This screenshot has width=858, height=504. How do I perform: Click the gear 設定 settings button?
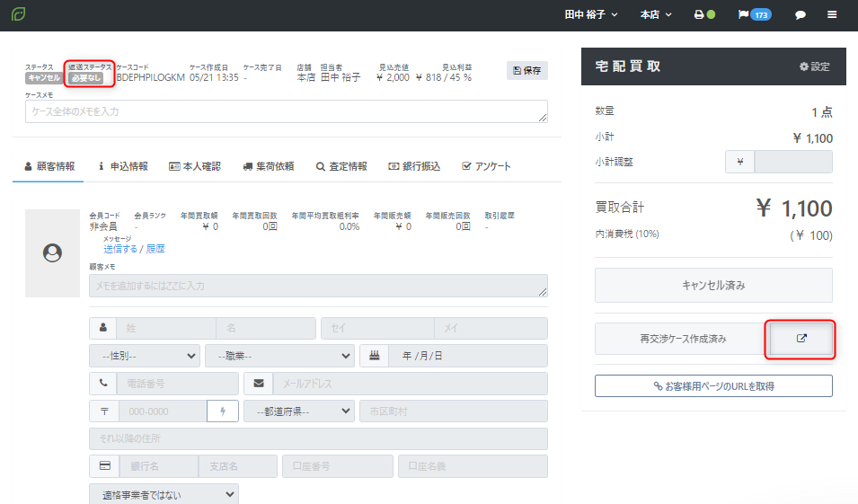pos(814,66)
